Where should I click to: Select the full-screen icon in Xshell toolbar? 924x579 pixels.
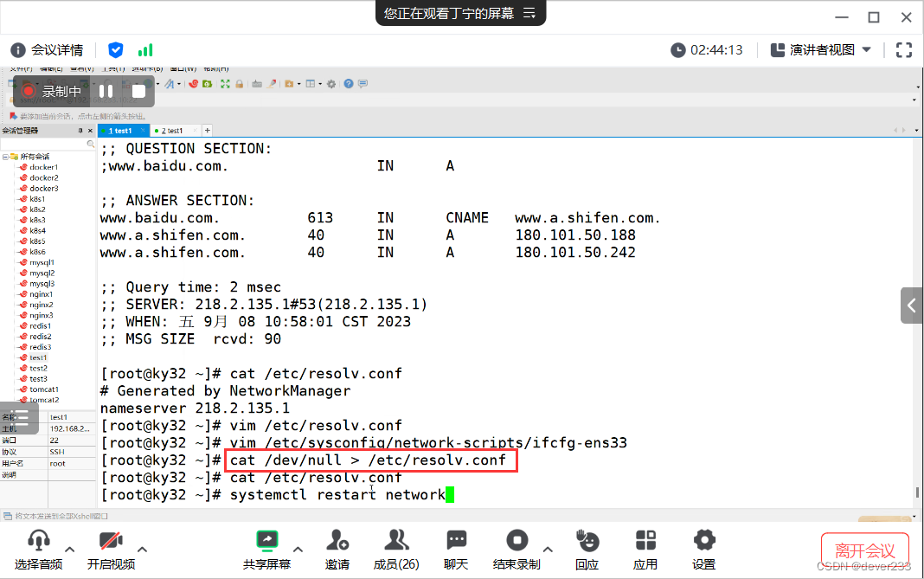point(226,84)
